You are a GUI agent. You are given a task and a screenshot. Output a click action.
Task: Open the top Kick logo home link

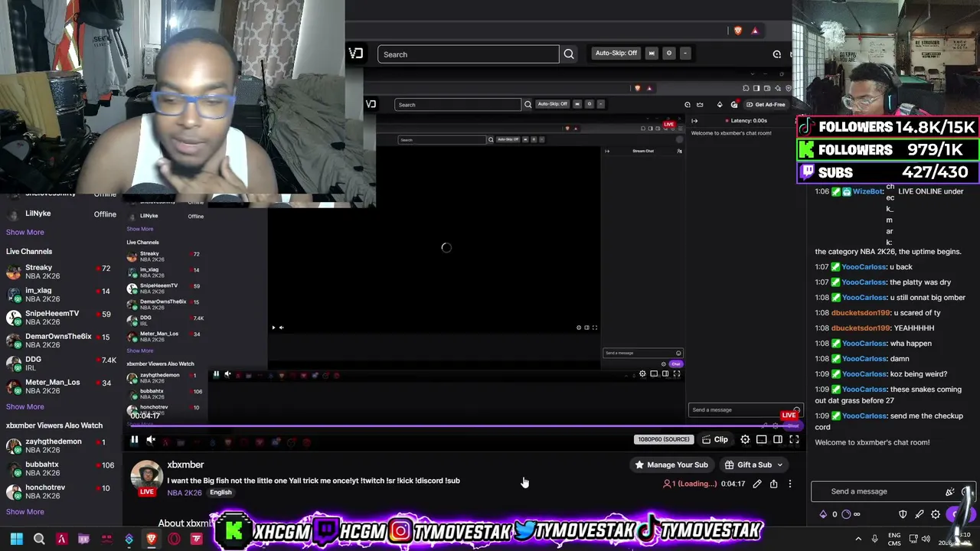[x=356, y=54]
